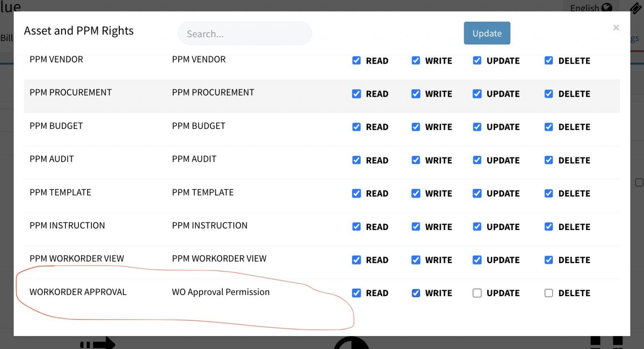
Task: Uncheck WRITE for PPM Workorder View
Action: pos(416,260)
